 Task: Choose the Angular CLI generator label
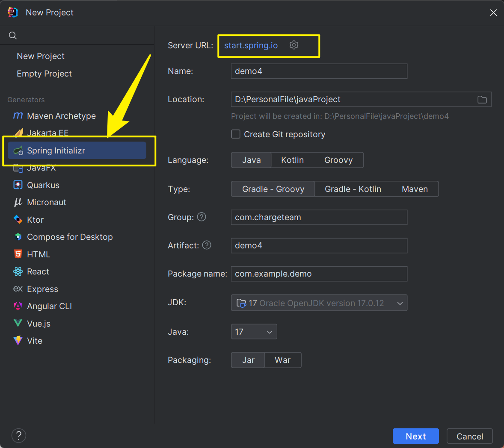pos(50,306)
